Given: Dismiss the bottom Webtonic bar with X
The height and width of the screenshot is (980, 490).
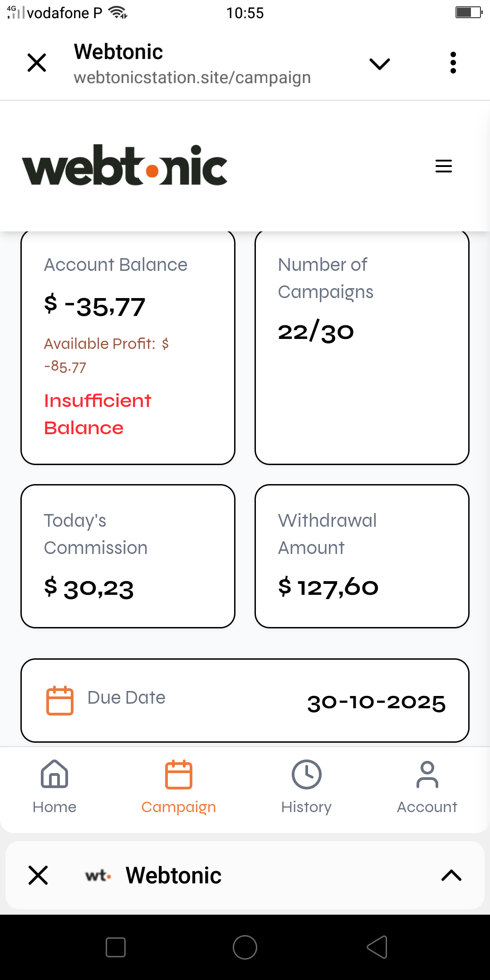Looking at the screenshot, I should click(x=38, y=875).
